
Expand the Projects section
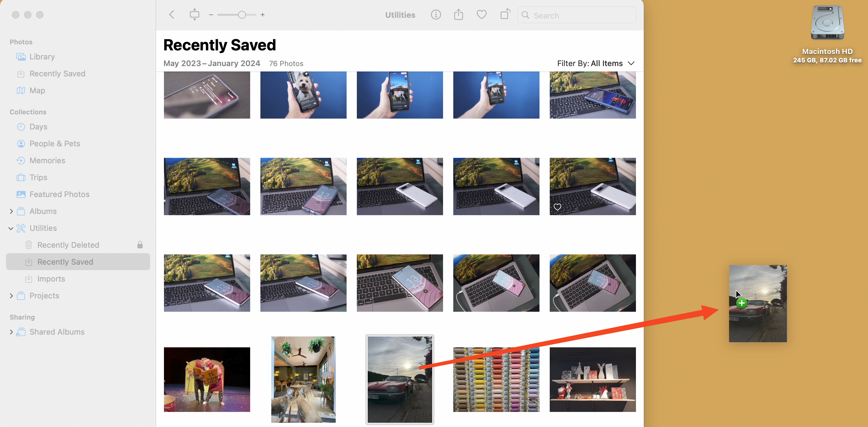[x=12, y=295]
